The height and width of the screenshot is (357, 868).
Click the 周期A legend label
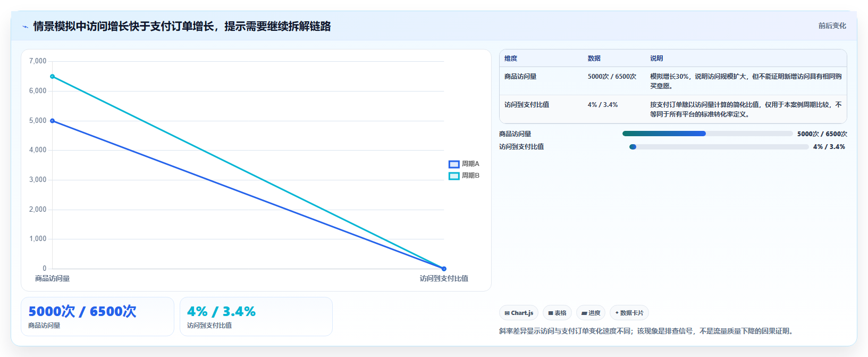pyautogui.click(x=470, y=164)
